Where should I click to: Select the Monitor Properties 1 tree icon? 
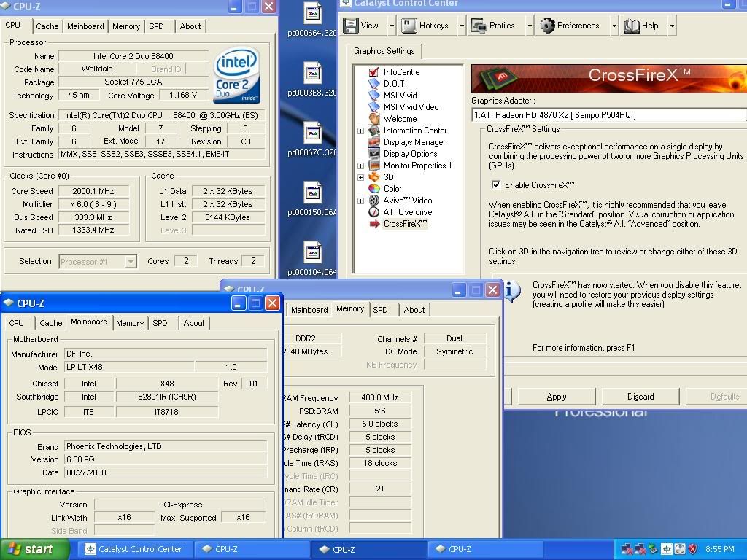click(374, 166)
